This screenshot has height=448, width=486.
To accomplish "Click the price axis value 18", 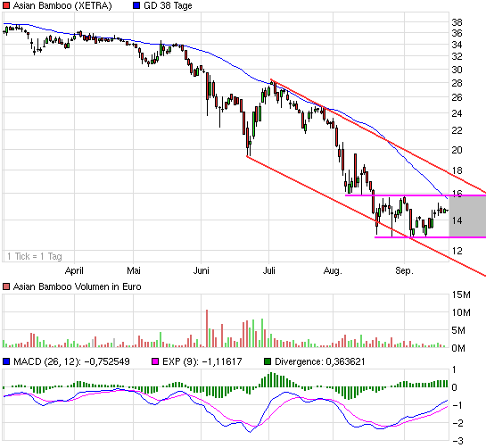I will click(457, 170).
